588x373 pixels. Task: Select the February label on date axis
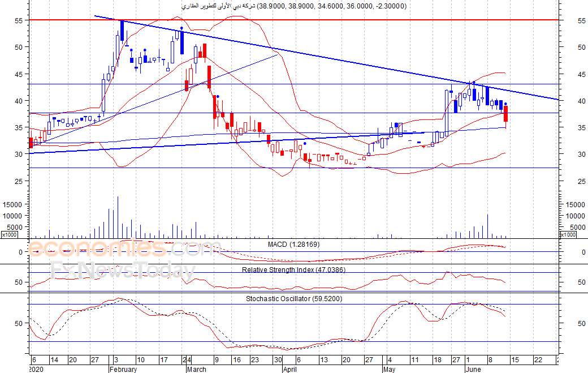(x=123, y=369)
